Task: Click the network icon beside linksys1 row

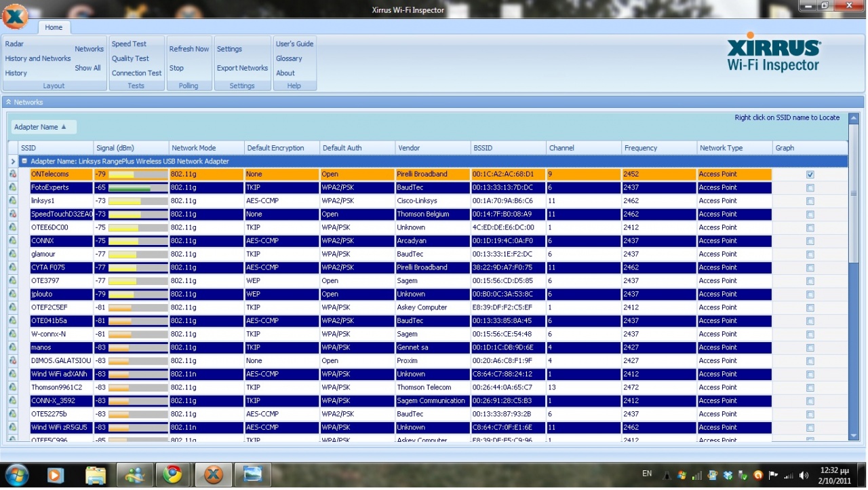Action: pos(12,201)
